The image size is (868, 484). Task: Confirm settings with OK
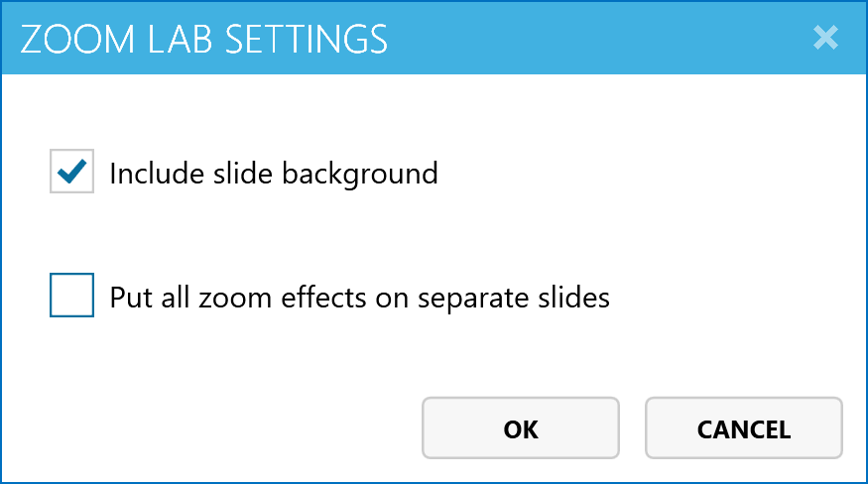[x=521, y=428]
